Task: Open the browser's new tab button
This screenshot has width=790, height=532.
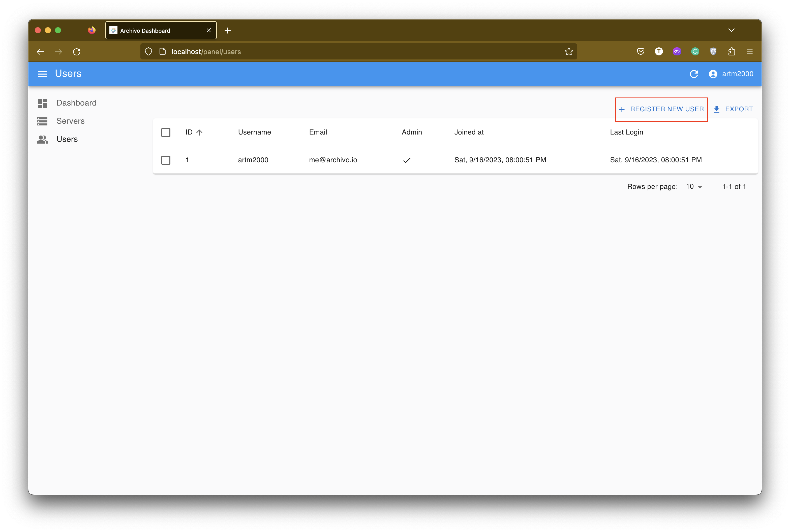Action: coord(227,30)
